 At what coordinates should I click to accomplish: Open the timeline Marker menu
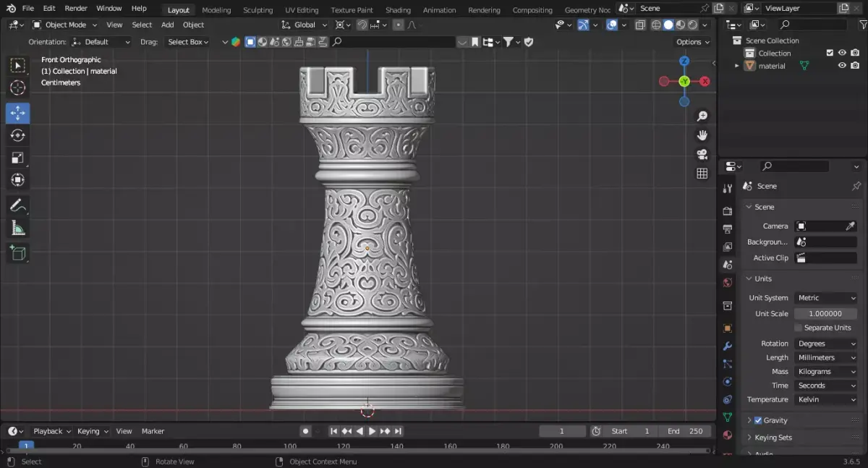(x=153, y=431)
